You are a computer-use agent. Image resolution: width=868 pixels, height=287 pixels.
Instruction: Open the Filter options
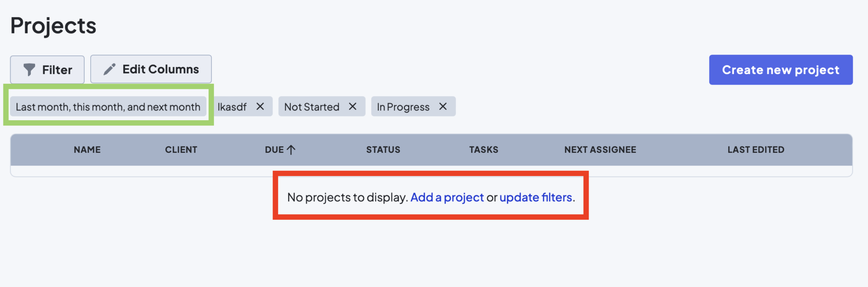tap(47, 69)
